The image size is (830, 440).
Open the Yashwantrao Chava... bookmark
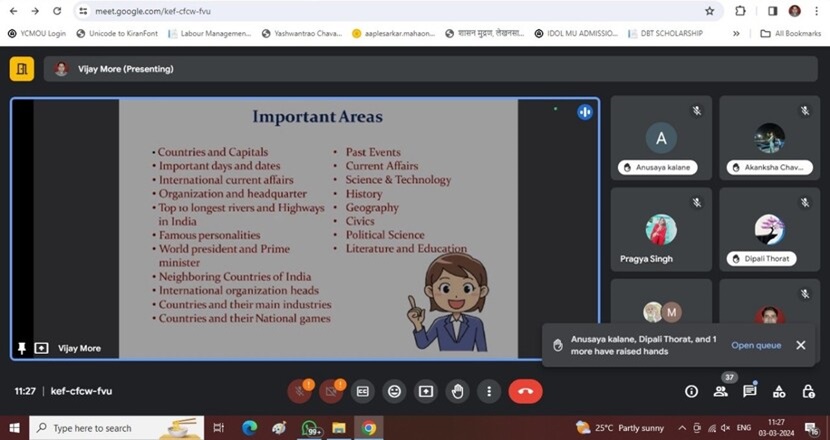coord(302,33)
